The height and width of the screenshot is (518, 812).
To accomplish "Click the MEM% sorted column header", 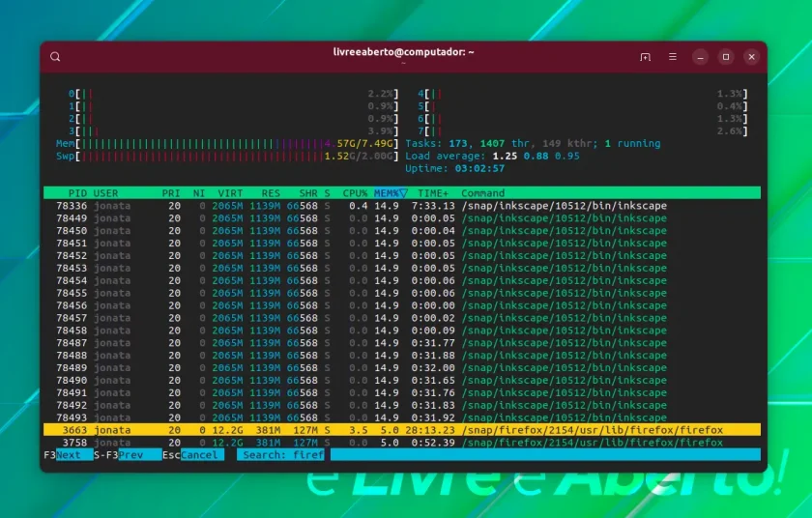I will pos(391,193).
